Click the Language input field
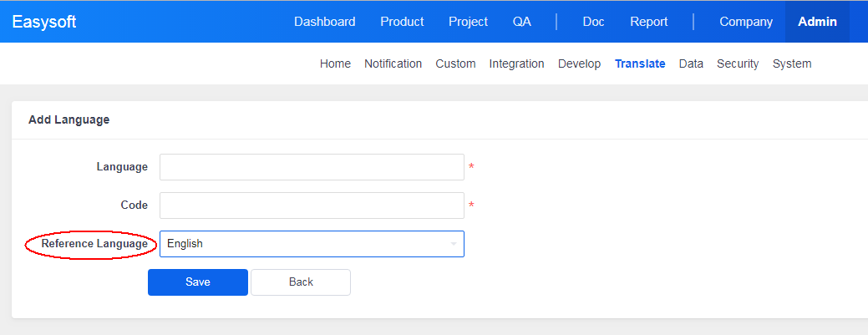The height and width of the screenshot is (335, 868). tap(311, 167)
